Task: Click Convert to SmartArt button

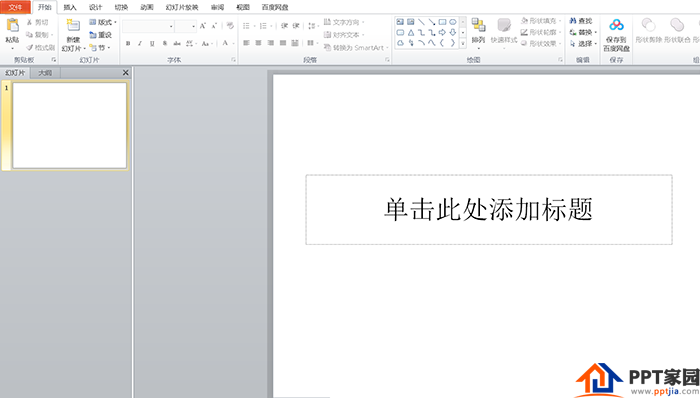Action: (x=356, y=47)
